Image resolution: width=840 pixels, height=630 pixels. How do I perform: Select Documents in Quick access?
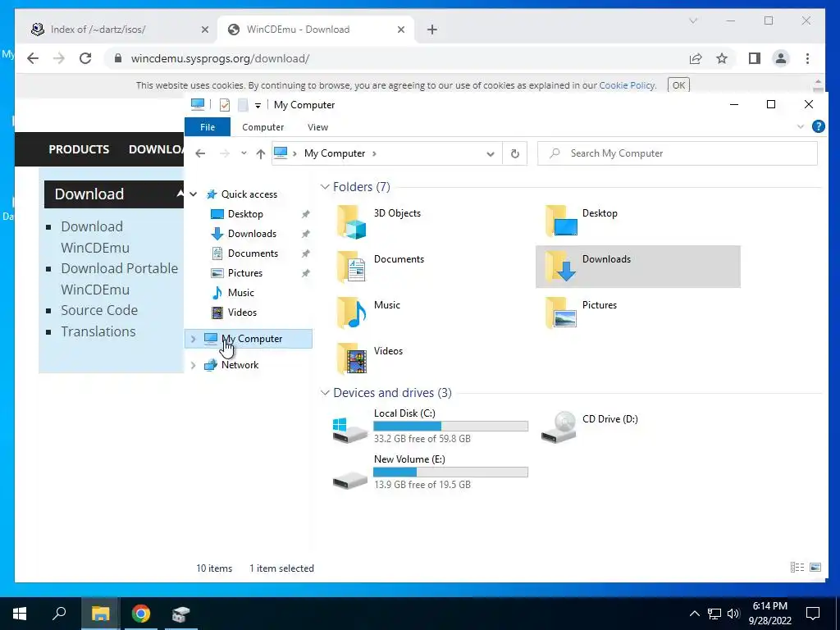coord(253,254)
